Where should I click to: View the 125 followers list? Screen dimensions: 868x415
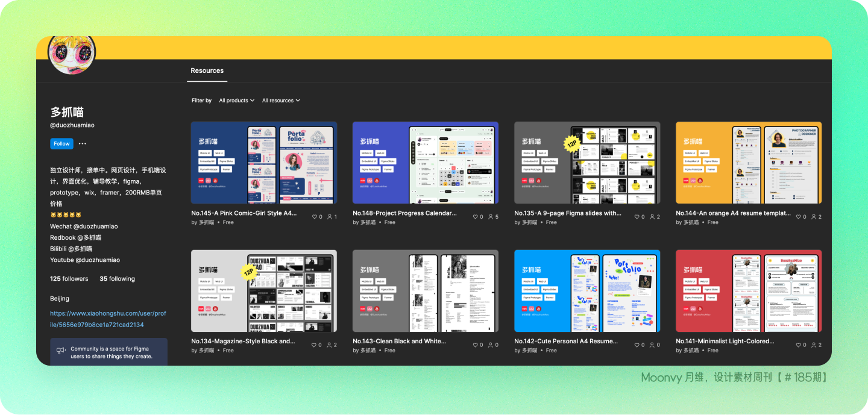tap(69, 279)
